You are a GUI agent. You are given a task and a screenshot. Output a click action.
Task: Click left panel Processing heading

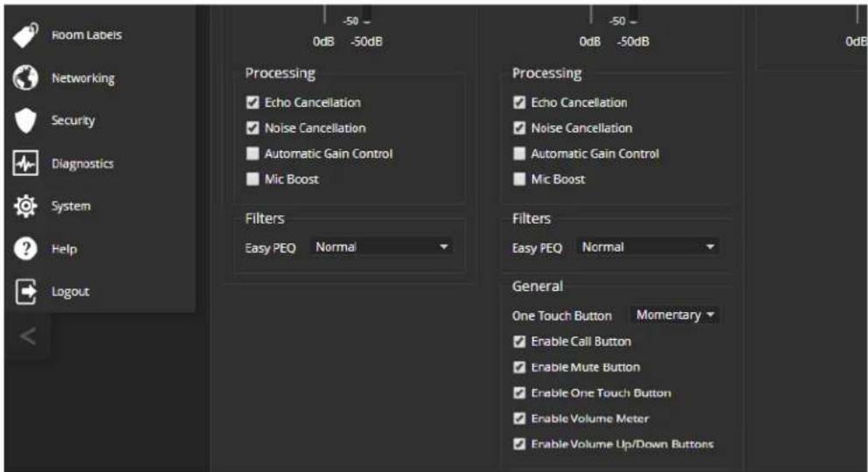pos(280,73)
